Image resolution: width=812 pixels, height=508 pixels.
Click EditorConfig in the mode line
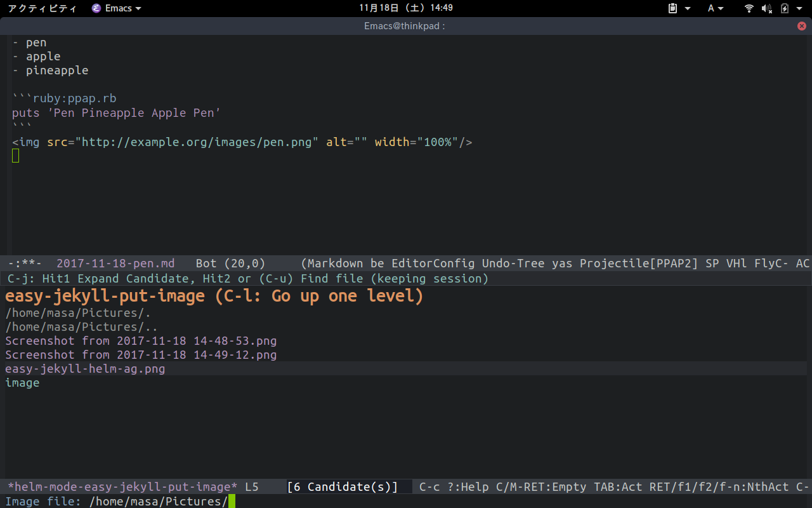[x=433, y=264]
